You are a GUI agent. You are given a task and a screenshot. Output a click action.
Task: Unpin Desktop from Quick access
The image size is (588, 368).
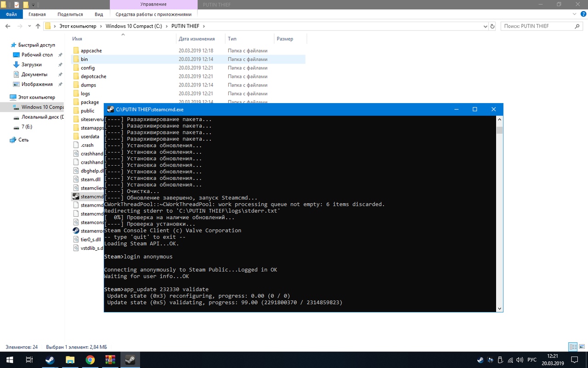click(60, 55)
